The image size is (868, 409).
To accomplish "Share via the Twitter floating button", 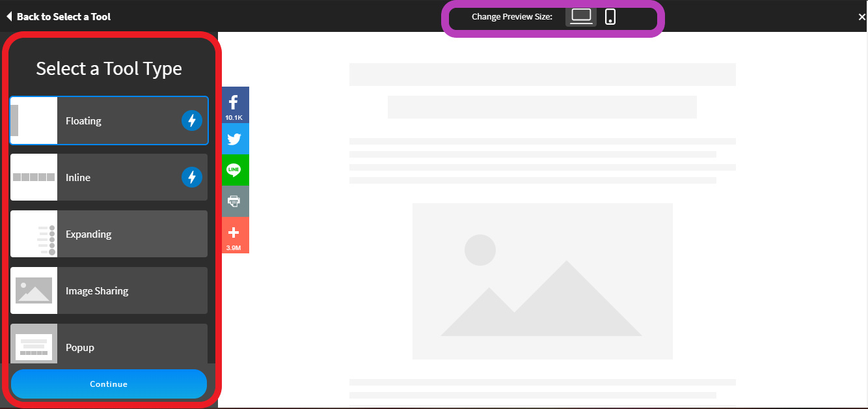I will [x=234, y=139].
